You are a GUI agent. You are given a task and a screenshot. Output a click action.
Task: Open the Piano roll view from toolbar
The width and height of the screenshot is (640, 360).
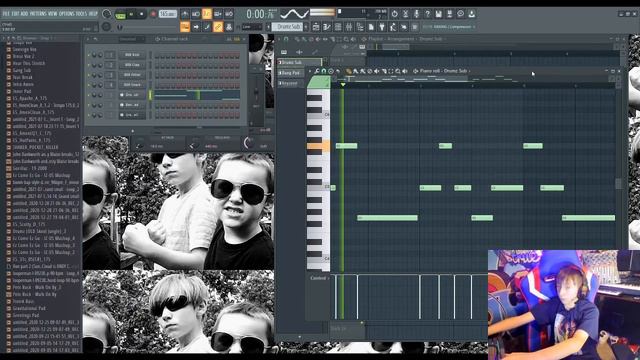coord(327,27)
